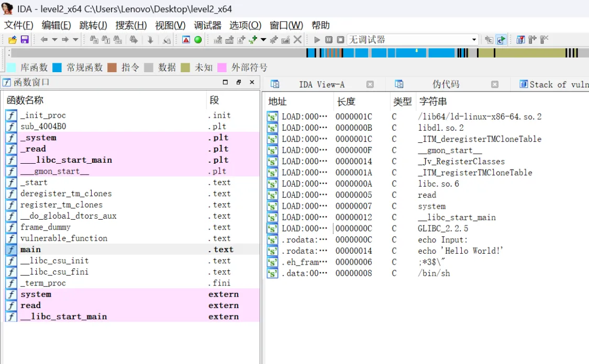Select the vulnerable_function row
The image size is (589, 364).
pos(131,238)
